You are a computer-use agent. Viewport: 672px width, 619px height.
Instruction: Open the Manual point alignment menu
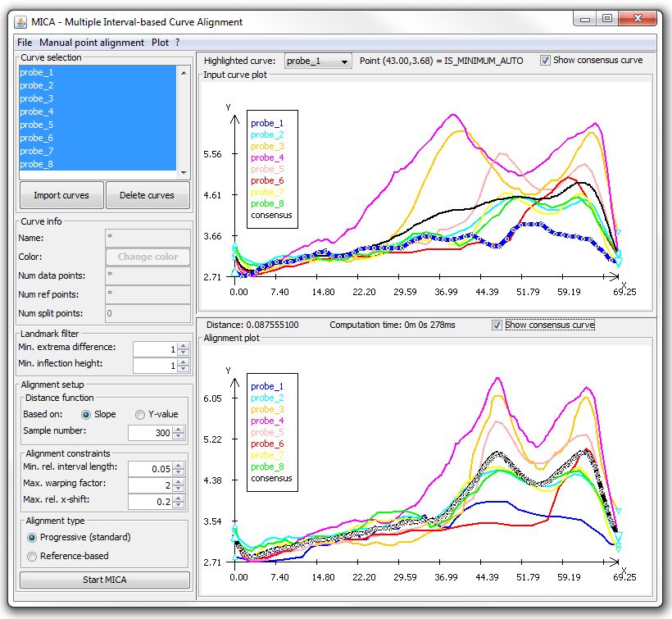coord(92,43)
